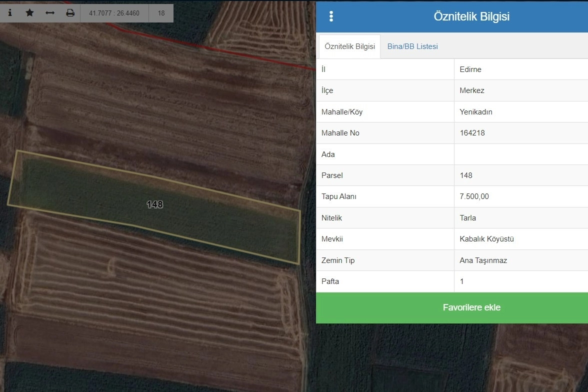Click the Edirne value in İl row
The width and height of the screenshot is (588, 392).
click(470, 69)
